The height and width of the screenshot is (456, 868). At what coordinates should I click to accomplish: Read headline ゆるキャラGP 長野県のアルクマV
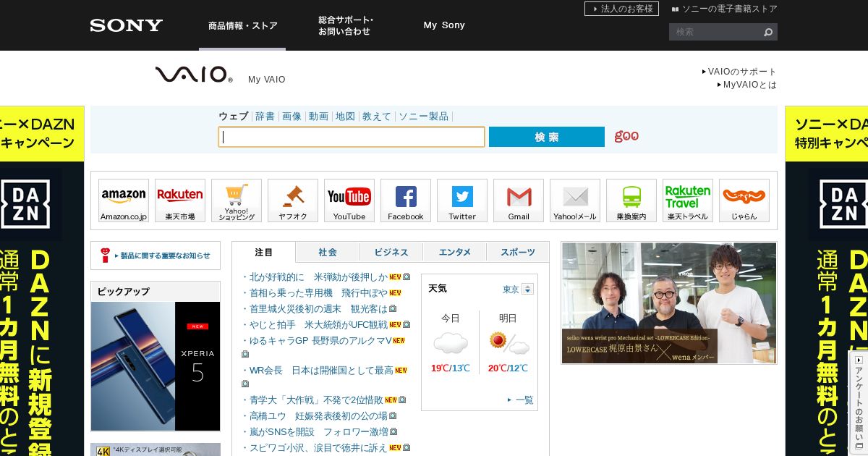click(320, 340)
